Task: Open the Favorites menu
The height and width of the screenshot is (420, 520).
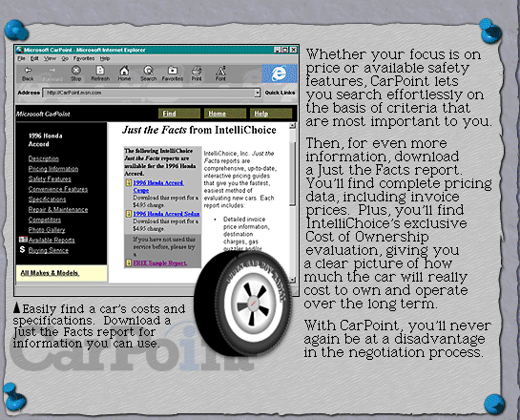Action: pyautogui.click(x=84, y=58)
